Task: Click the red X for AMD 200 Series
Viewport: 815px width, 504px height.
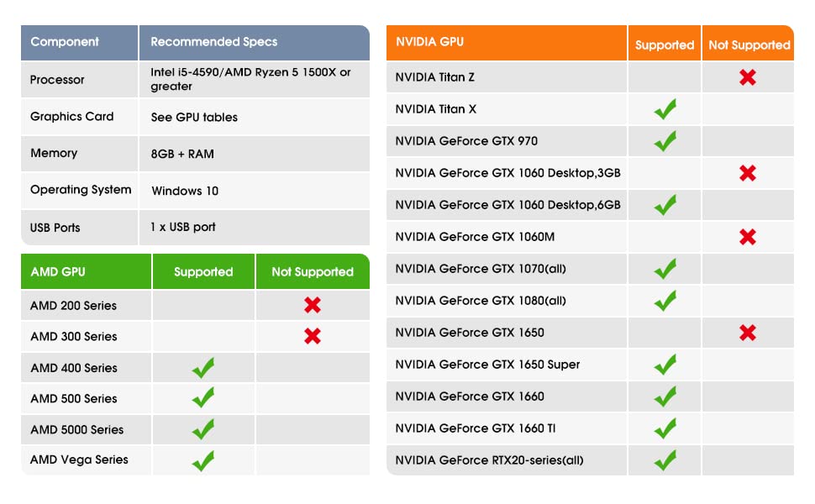Action: pyautogui.click(x=313, y=305)
